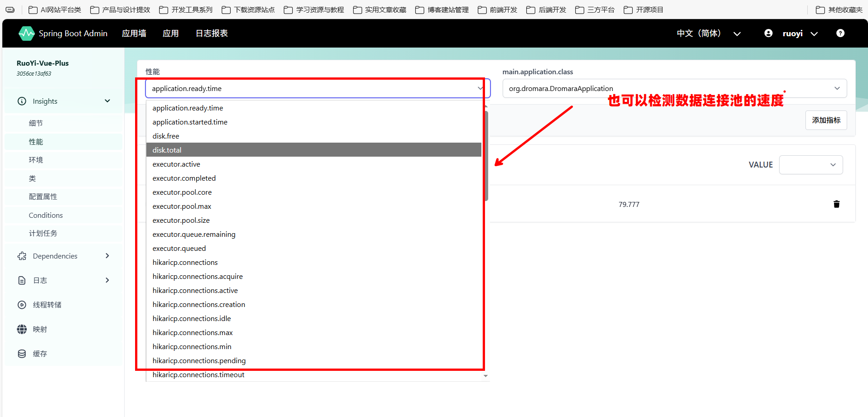Click the Spring Boot Admin logo icon
This screenshot has width=868, height=417.
(x=26, y=34)
